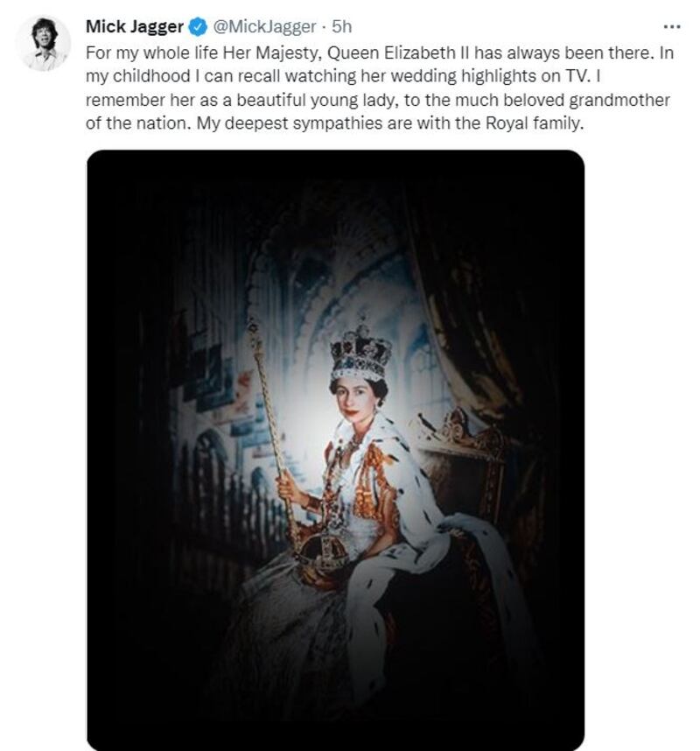700x751 pixels.
Task: Open the Mick Jagger display name link
Action: tap(135, 27)
